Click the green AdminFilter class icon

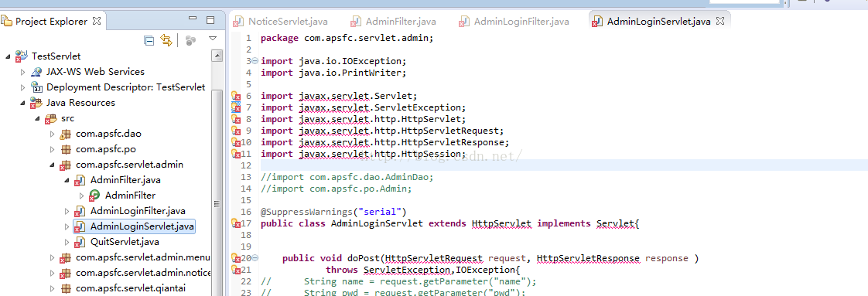(94, 196)
